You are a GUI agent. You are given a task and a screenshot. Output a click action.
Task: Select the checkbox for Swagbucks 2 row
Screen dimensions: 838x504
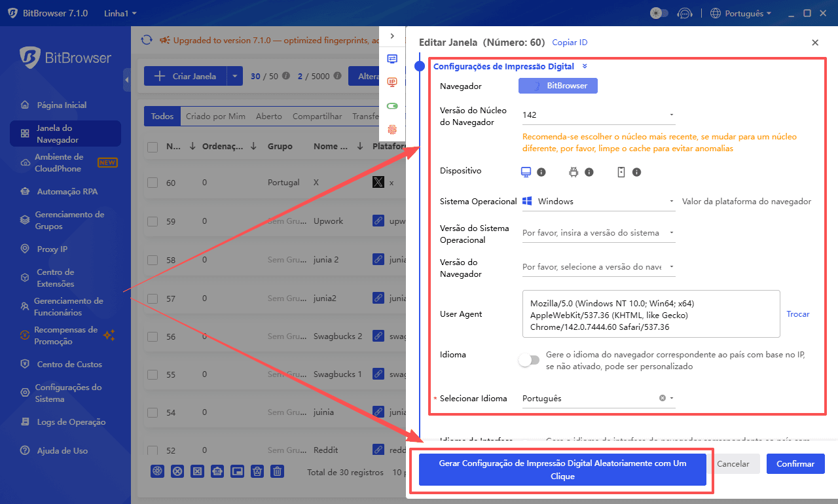click(154, 336)
